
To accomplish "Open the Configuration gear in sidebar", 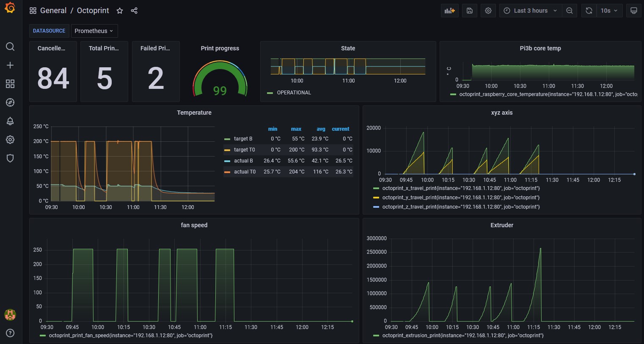I will coord(10,140).
